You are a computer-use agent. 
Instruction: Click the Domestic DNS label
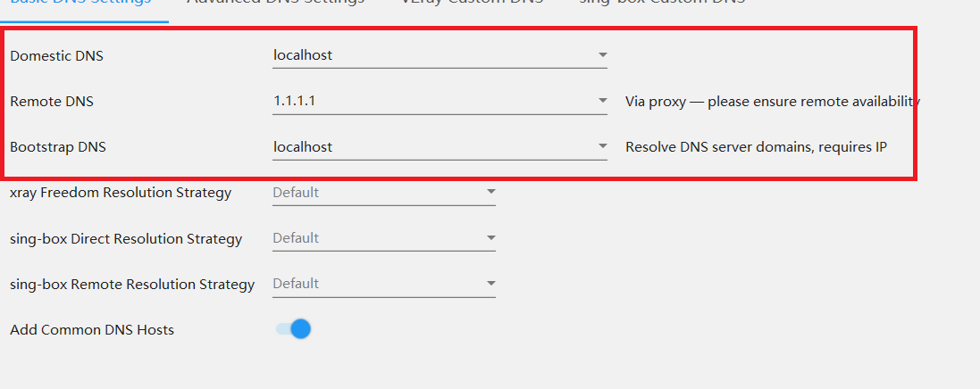(56, 55)
